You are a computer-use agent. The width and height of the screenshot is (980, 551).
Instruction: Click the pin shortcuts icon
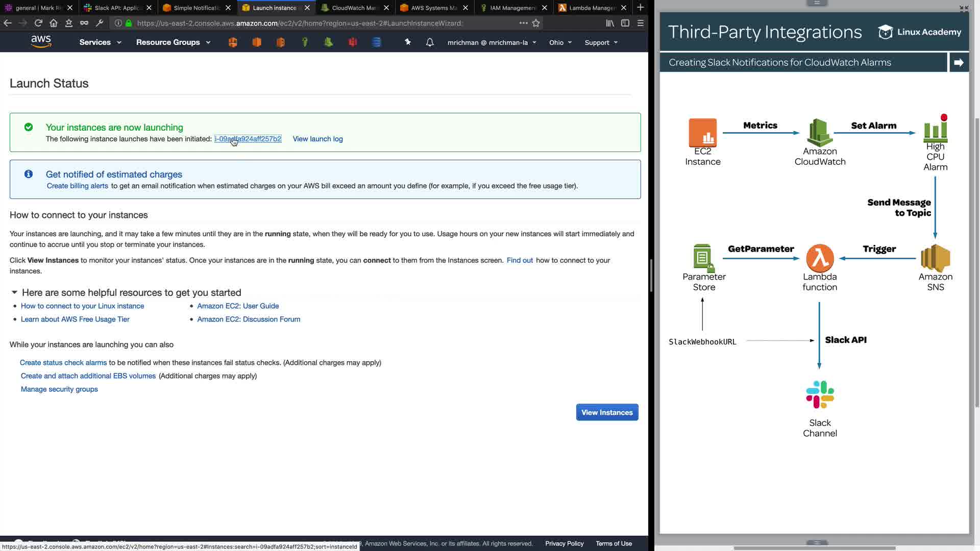point(408,42)
